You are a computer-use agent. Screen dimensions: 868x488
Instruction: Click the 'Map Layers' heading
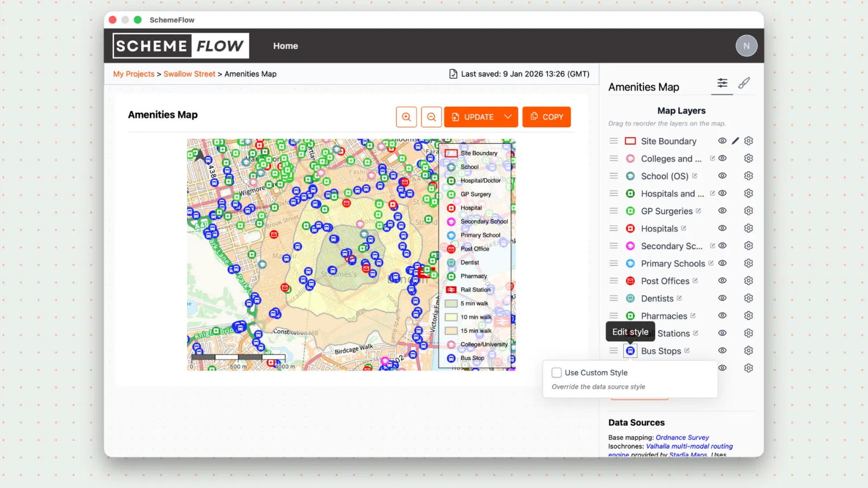[x=681, y=111]
